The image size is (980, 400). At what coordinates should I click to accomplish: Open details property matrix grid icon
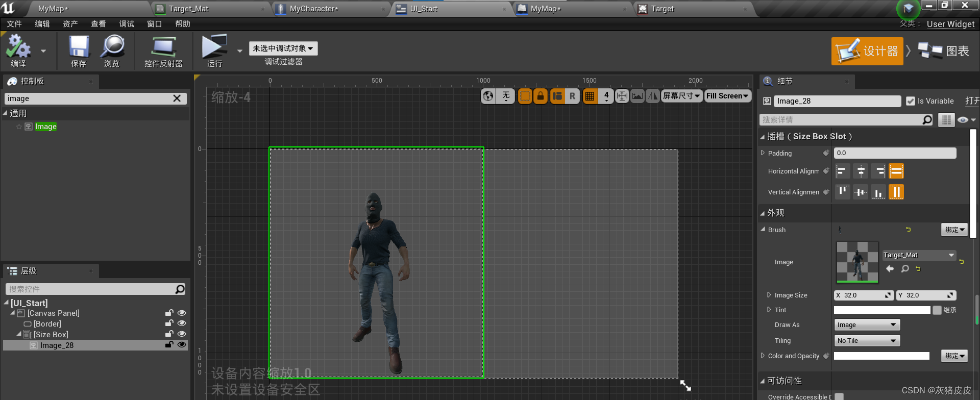[946, 119]
